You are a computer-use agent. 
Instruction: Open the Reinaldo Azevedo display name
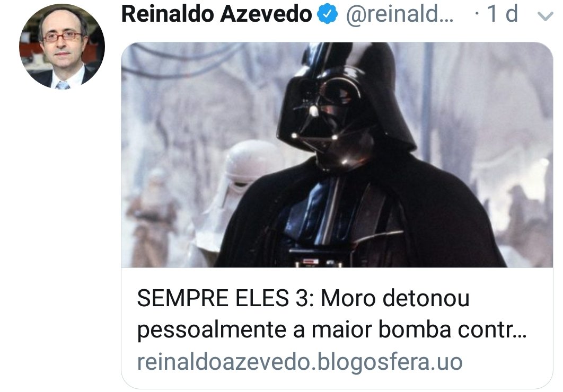(x=216, y=14)
